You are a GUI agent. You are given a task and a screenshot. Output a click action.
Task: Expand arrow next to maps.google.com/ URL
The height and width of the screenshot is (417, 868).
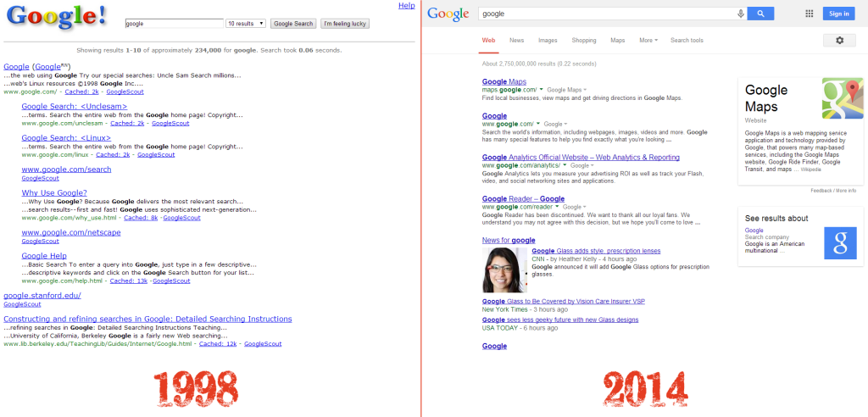[541, 90]
